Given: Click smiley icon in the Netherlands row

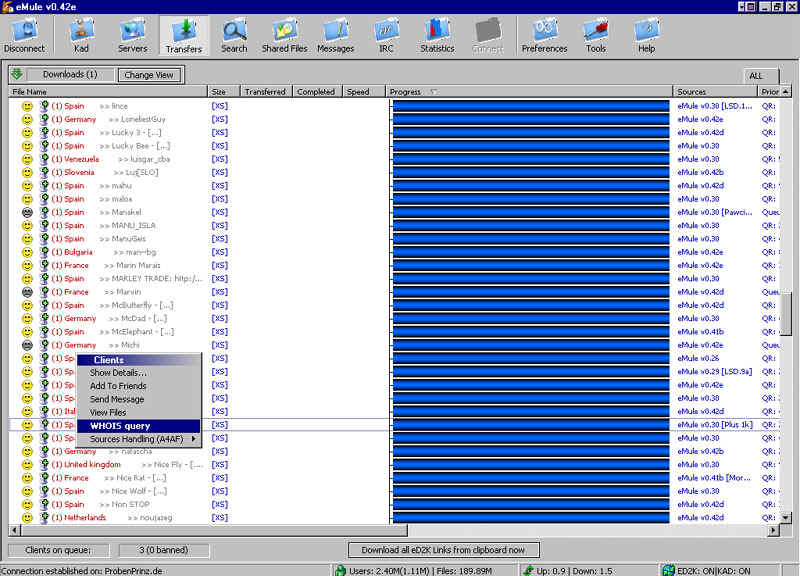Looking at the screenshot, I should coord(27,517).
